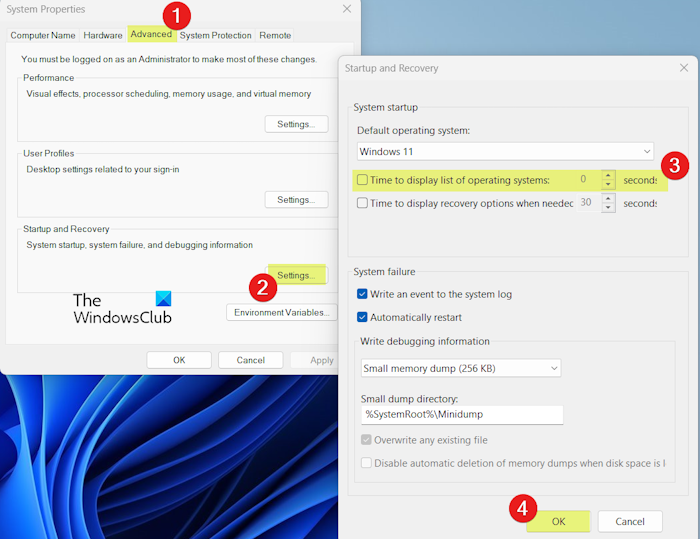Open Startup and Recovery Settings button
The image size is (700, 539).
pyautogui.click(x=296, y=275)
